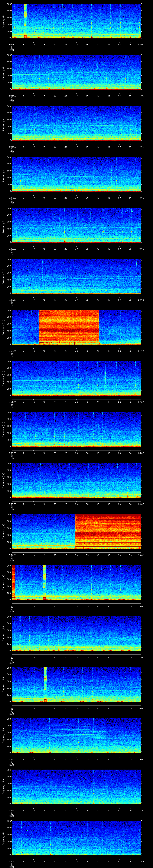Select the red broadband noise block in 5:50:00 spectrogram

(x=69, y=327)
